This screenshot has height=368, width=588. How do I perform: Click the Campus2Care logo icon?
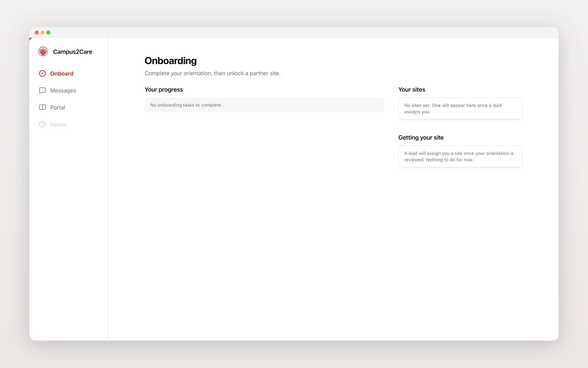[43, 52]
